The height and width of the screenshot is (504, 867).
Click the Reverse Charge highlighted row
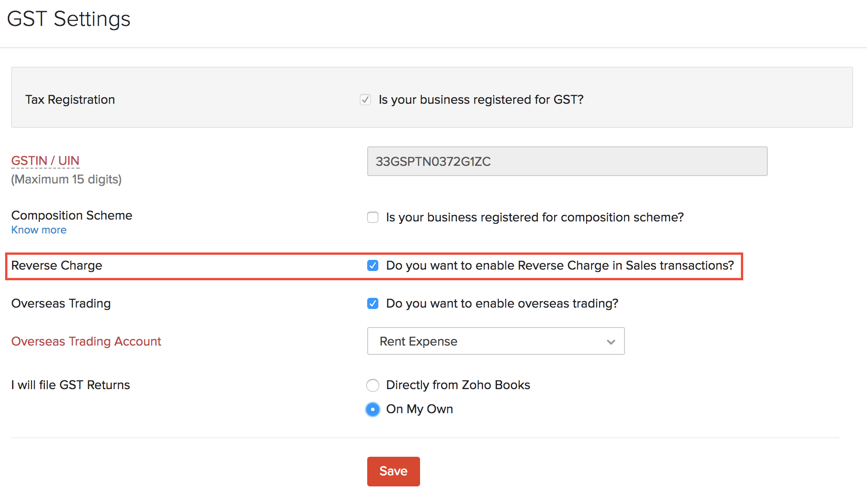point(57,265)
